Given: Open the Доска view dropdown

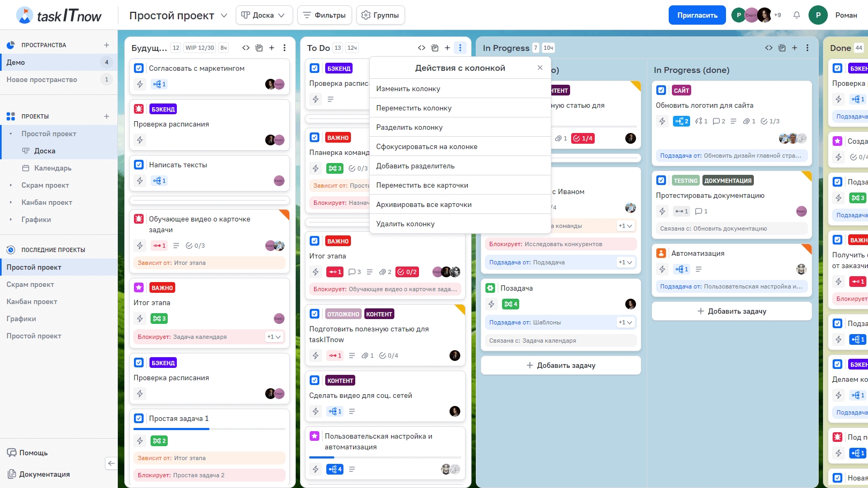Looking at the screenshot, I should point(264,15).
